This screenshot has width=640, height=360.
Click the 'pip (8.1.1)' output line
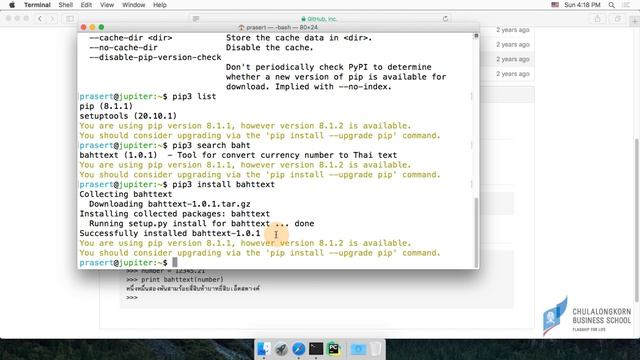[106, 106]
